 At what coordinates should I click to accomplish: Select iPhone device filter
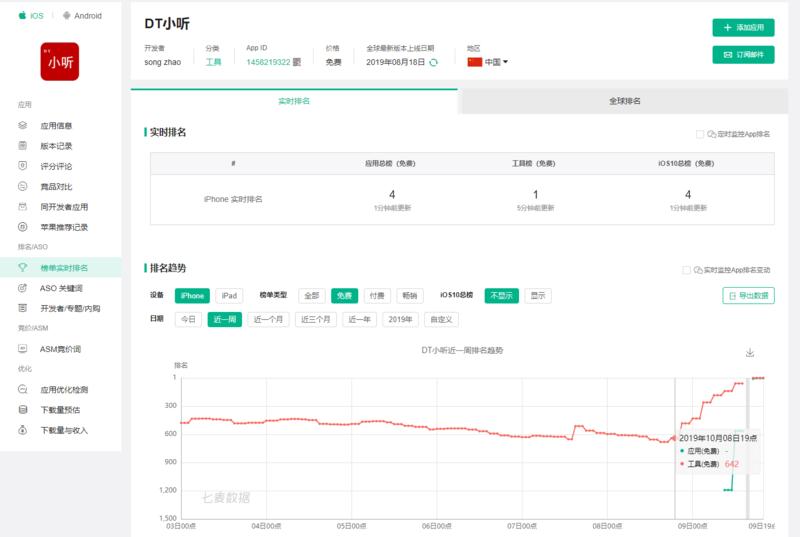pos(192,296)
